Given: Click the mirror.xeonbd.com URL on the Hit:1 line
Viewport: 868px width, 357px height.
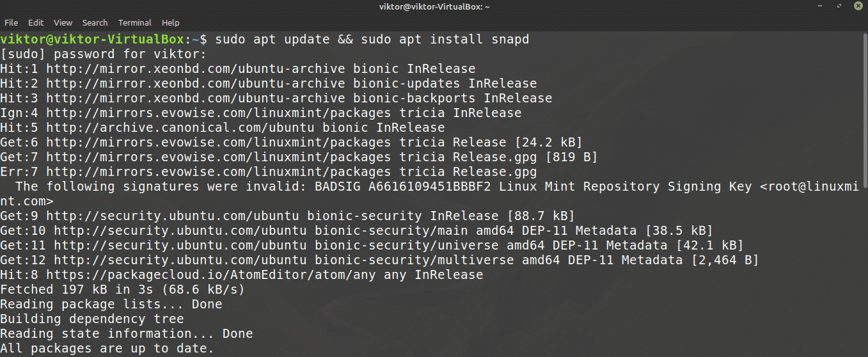Looking at the screenshot, I should click(196, 69).
